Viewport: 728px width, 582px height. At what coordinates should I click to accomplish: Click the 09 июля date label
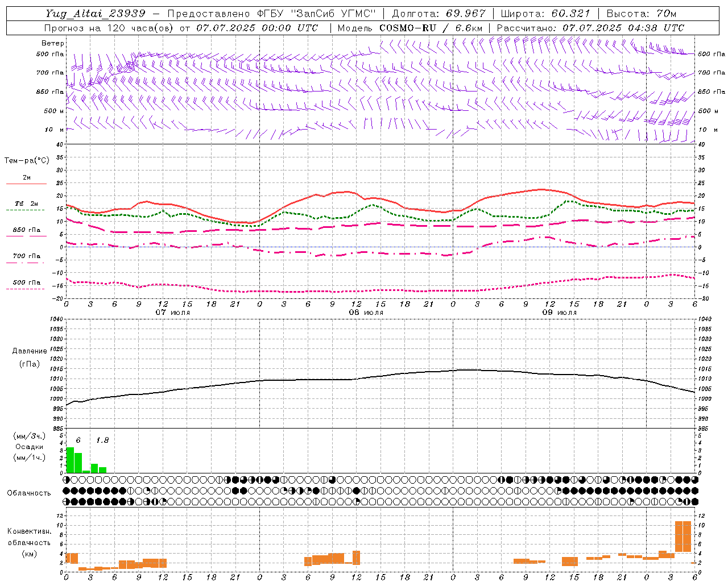click(x=559, y=313)
